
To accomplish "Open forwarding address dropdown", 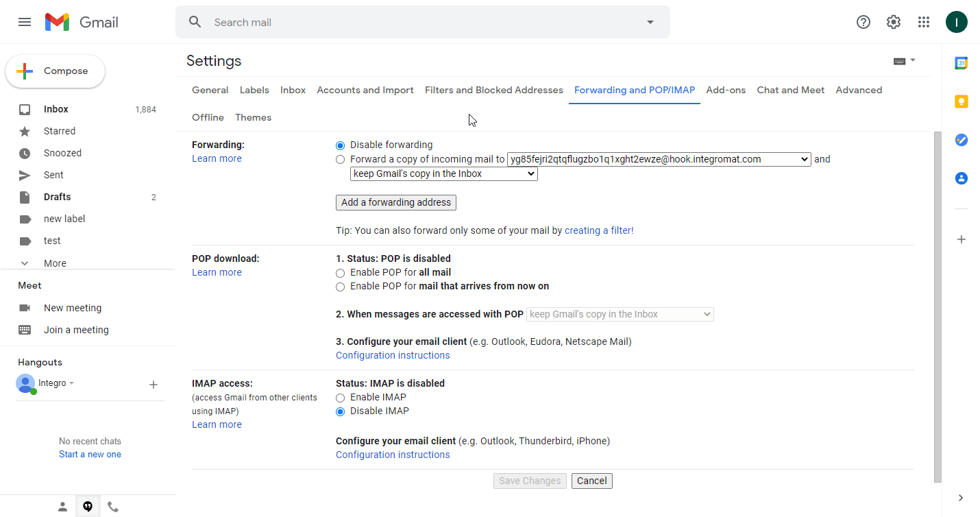I will (x=659, y=159).
